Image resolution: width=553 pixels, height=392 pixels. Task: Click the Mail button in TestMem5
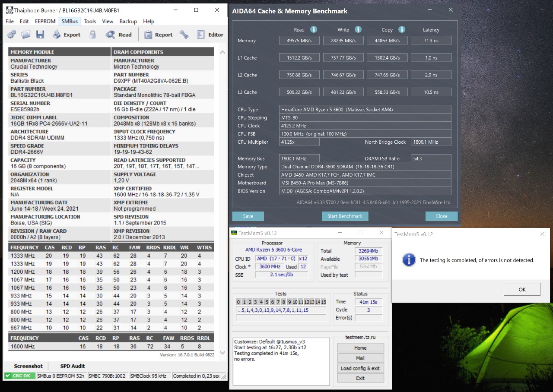(x=360, y=358)
